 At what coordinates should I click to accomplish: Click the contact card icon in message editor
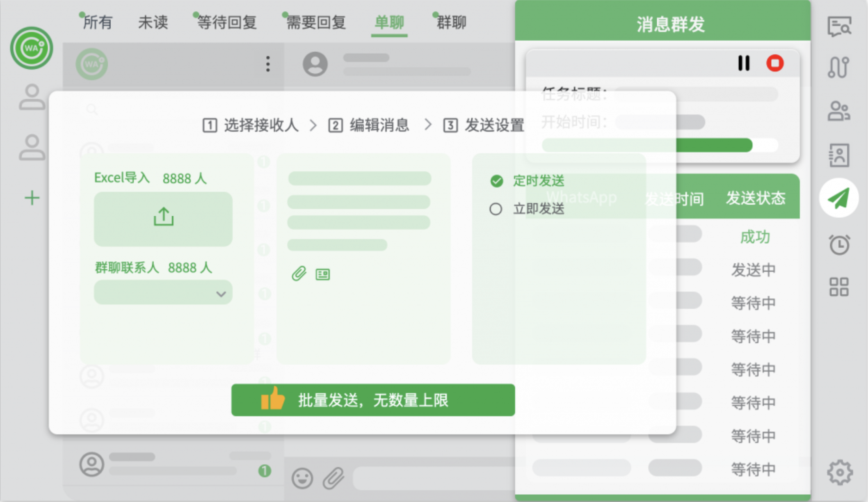[323, 274]
